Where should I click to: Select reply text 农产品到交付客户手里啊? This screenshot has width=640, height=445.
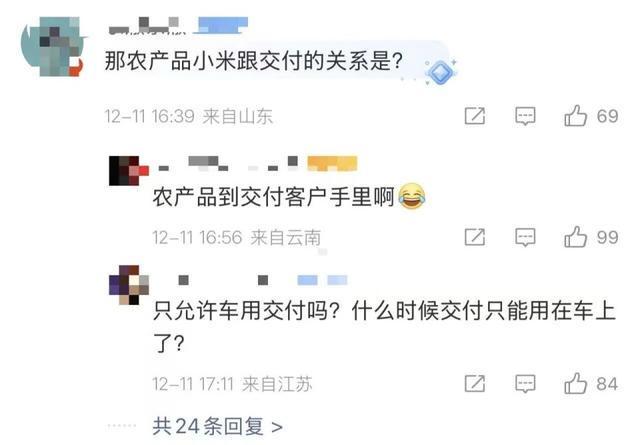273,196
